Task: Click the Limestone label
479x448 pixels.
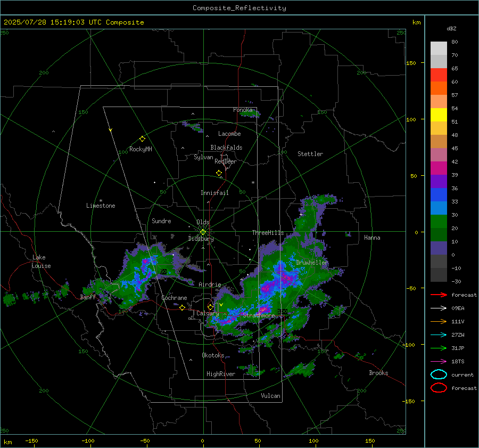Action: pyautogui.click(x=101, y=206)
